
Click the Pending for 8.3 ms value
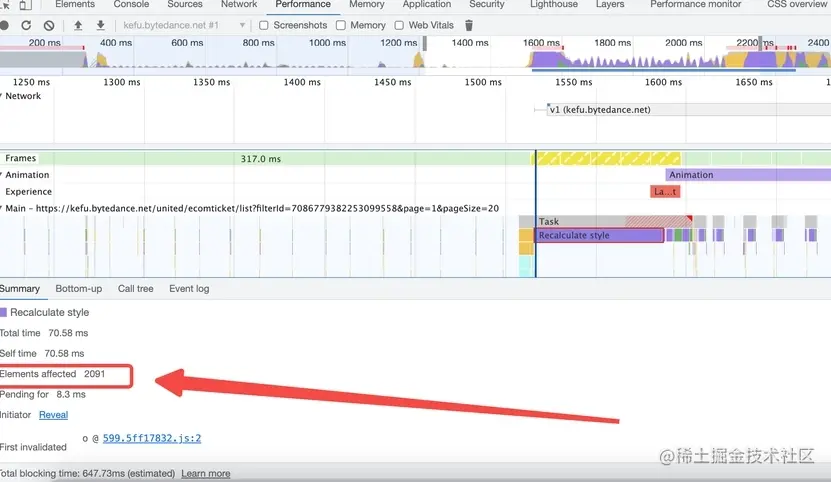tap(71, 395)
